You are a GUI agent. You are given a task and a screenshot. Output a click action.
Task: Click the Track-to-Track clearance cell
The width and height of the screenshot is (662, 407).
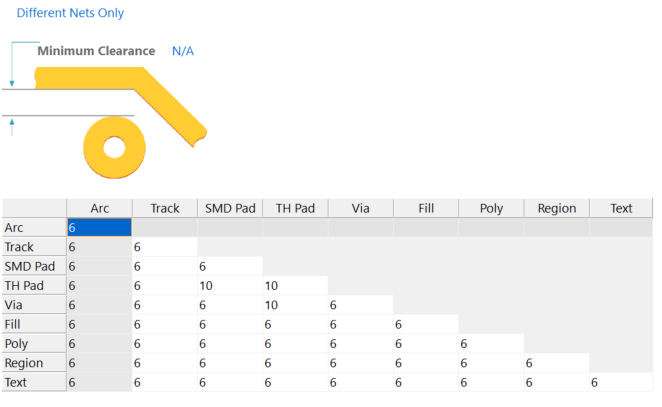165,247
